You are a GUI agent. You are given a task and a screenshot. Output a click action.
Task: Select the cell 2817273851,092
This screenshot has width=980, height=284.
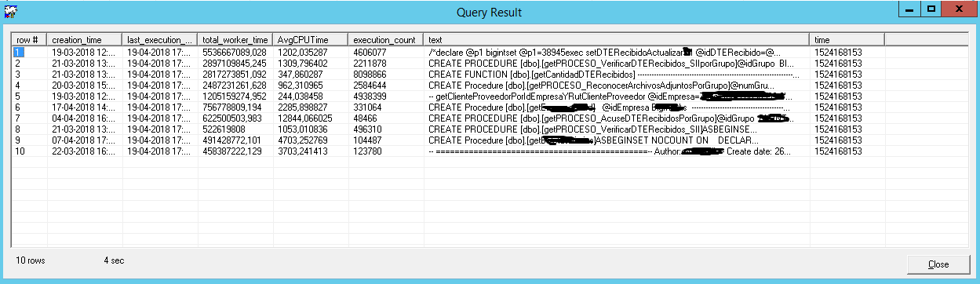point(235,74)
